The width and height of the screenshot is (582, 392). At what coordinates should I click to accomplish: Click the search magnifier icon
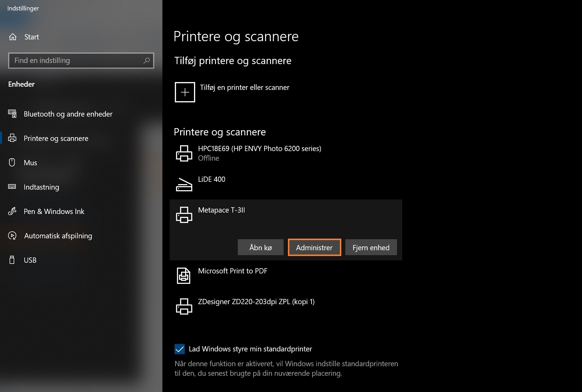pos(146,60)
